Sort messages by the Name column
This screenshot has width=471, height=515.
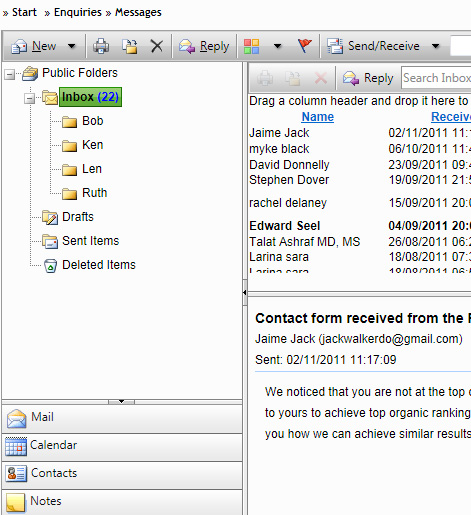(318, 117)
